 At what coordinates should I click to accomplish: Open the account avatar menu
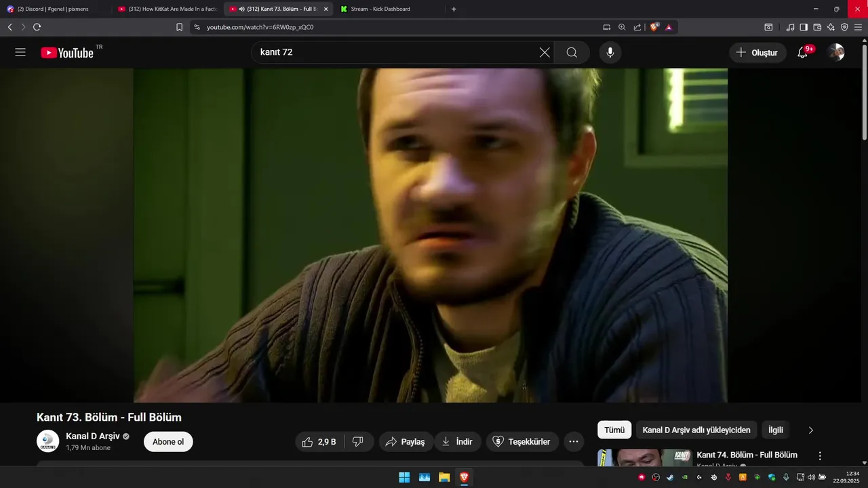[836, 52]
